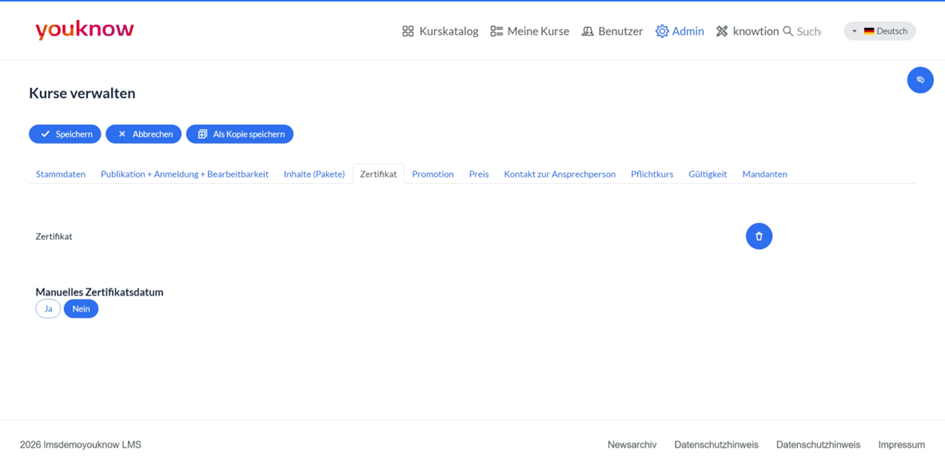Focus the Suche search field
Image resolution: width=945 pixels, height=469 pixels.
tap(809, 31)
